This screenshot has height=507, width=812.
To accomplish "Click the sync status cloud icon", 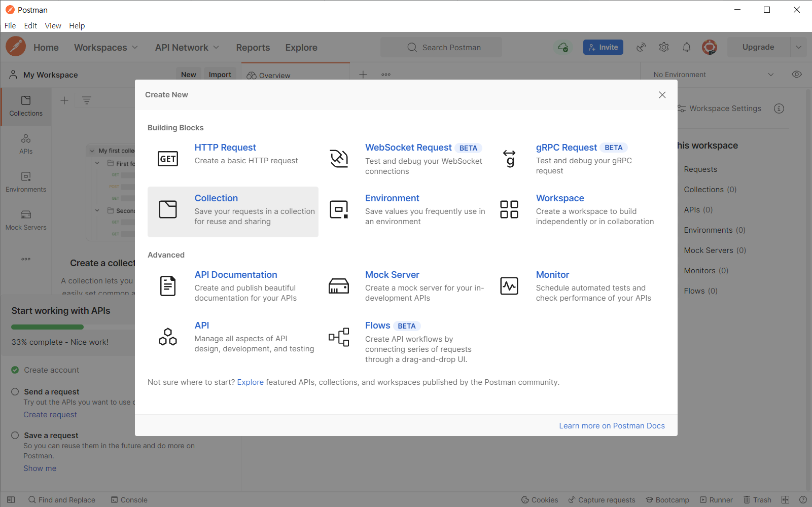I will 563,47.
